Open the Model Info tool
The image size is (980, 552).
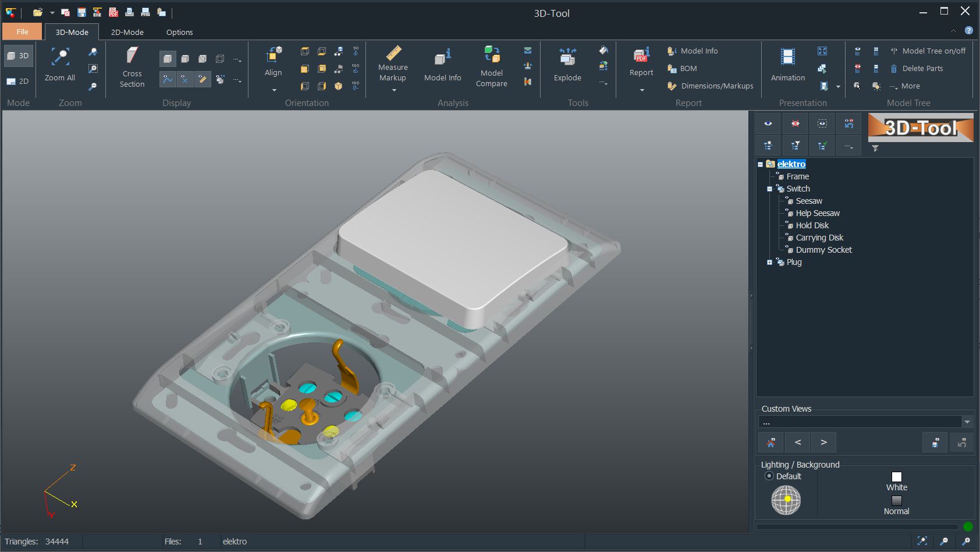(442, 64)
